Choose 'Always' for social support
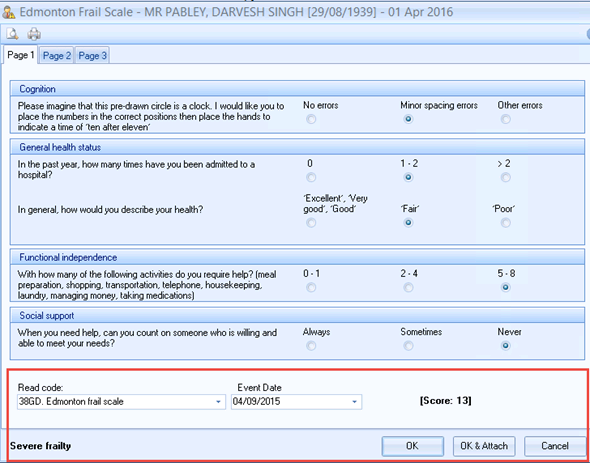Screen dimensions: 590x463 point(311,346)
